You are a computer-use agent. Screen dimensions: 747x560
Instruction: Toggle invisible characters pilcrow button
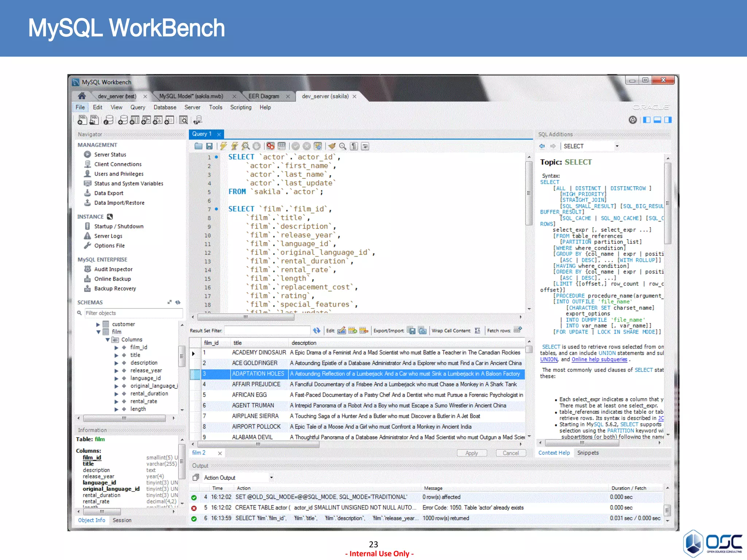(354, 146)
